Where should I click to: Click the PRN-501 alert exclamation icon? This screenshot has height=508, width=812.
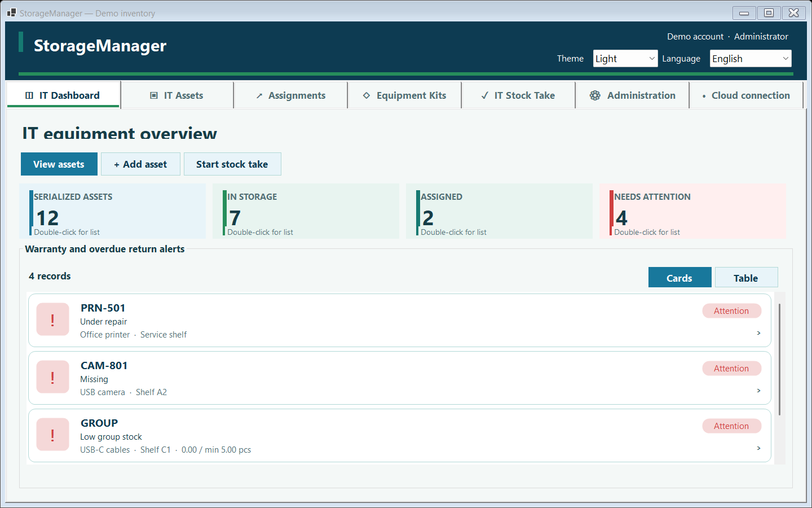pos(52,319)
